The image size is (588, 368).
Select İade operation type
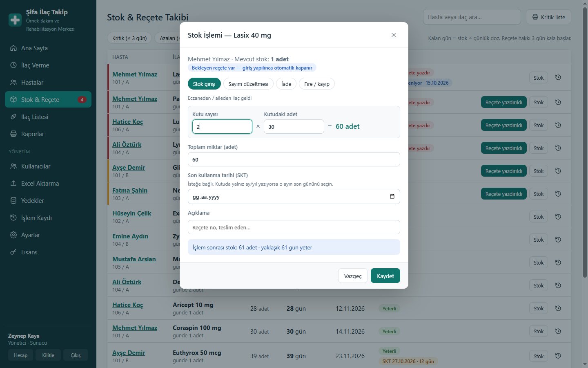tap(286, 84)
